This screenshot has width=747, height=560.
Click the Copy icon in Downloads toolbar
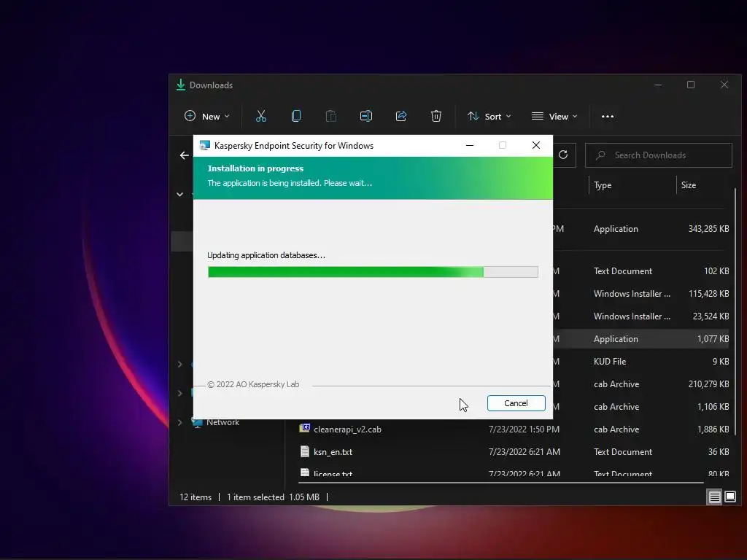coord(296,116)
